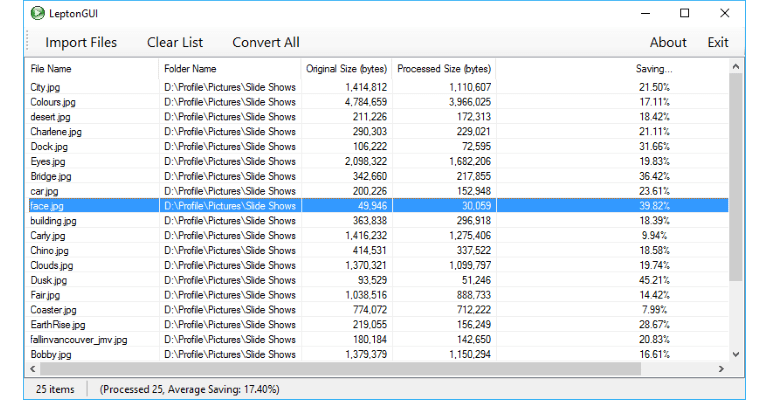Click the vertical scrollbar up arrow
The width and height of the screenshot is (770, 400).
point(736,68)
